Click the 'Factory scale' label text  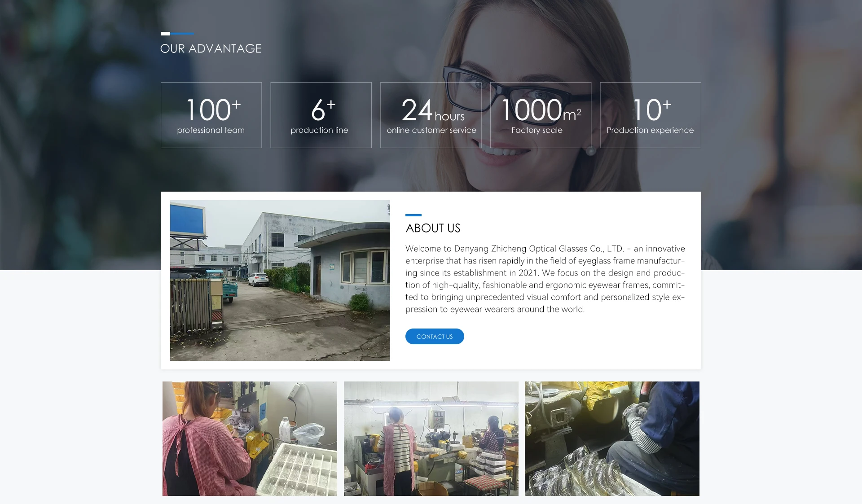click(537, 130)
